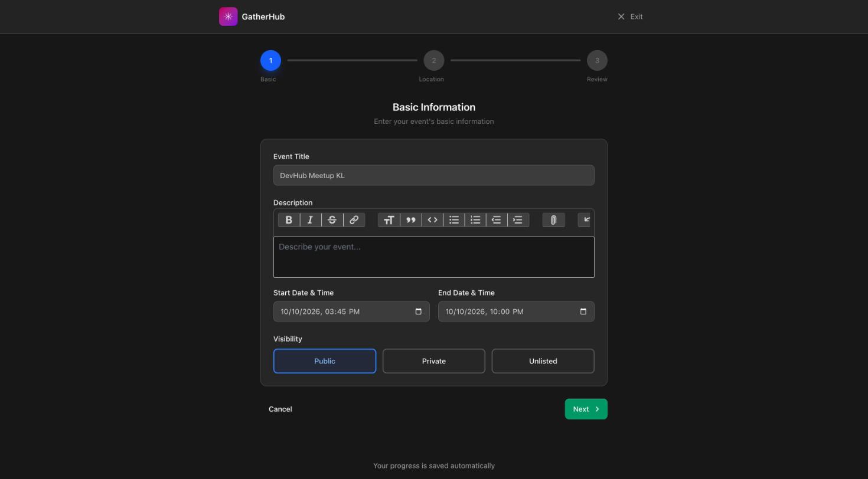Image resolution: width=868 pixels, height=479 pixels.
Task: Click the Basic Information heading
Action: [434, 107]
